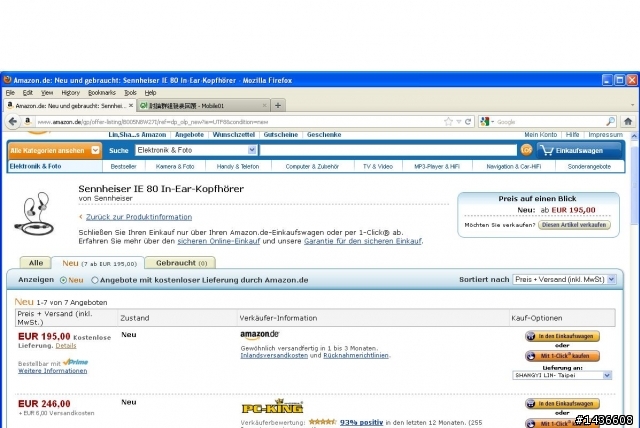Click Diesen Artikel verkaufen button

(574, 225)
